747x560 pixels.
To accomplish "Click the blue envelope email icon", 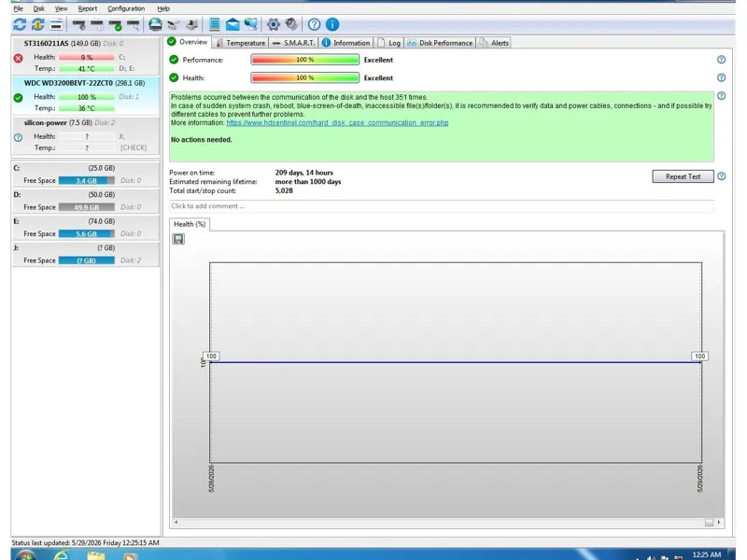I will pos(233,24).
